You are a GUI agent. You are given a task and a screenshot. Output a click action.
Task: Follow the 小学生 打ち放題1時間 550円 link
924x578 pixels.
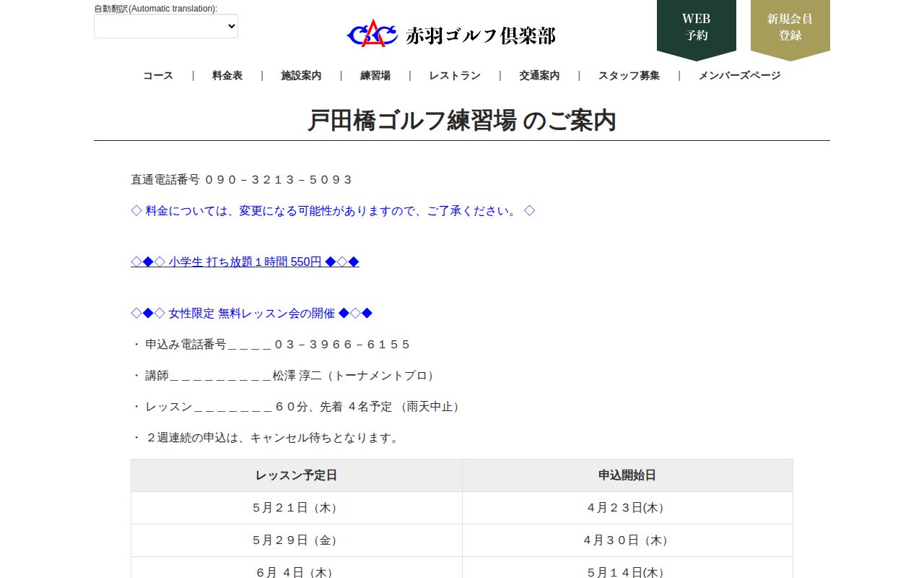[x=245, y=262]
